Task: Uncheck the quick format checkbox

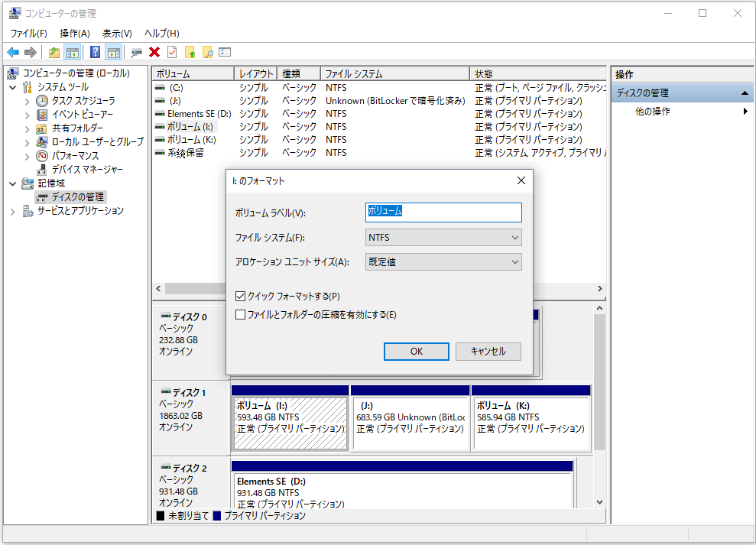Action: point(241,296)
